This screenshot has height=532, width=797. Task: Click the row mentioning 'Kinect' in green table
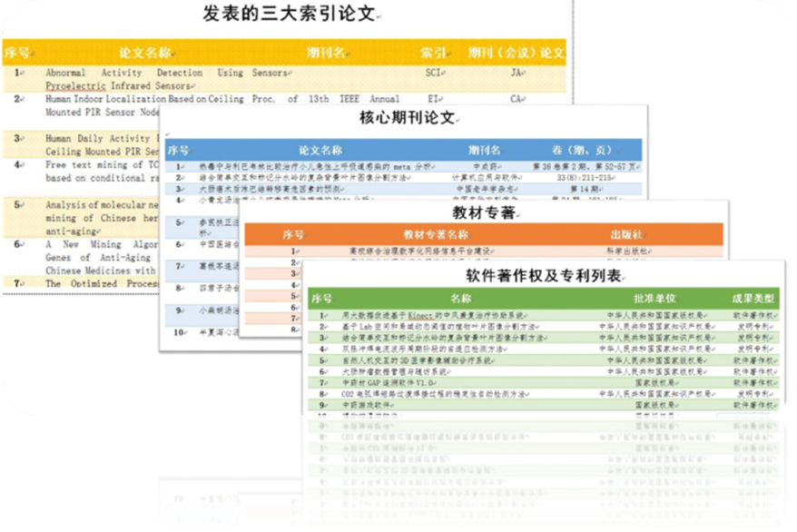pyautogui.click(x=544, y=316)
